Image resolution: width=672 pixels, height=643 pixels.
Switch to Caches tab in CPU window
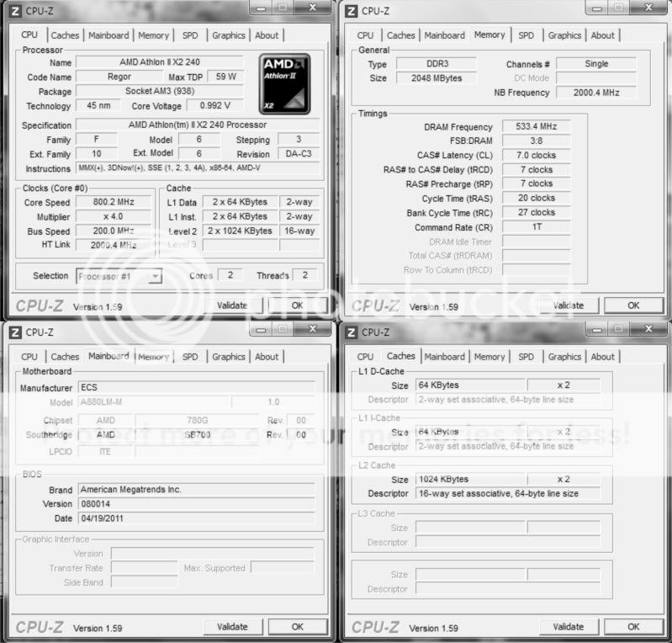coord(65,35)
